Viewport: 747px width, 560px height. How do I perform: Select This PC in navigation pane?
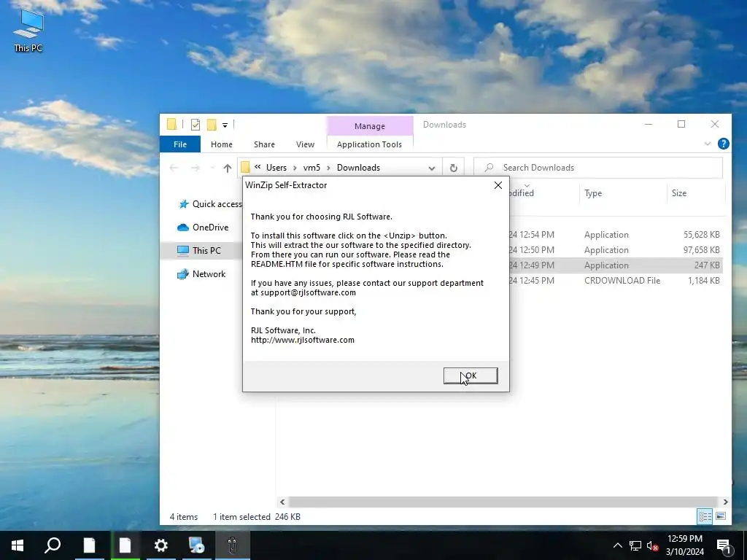tap(199, 251)
